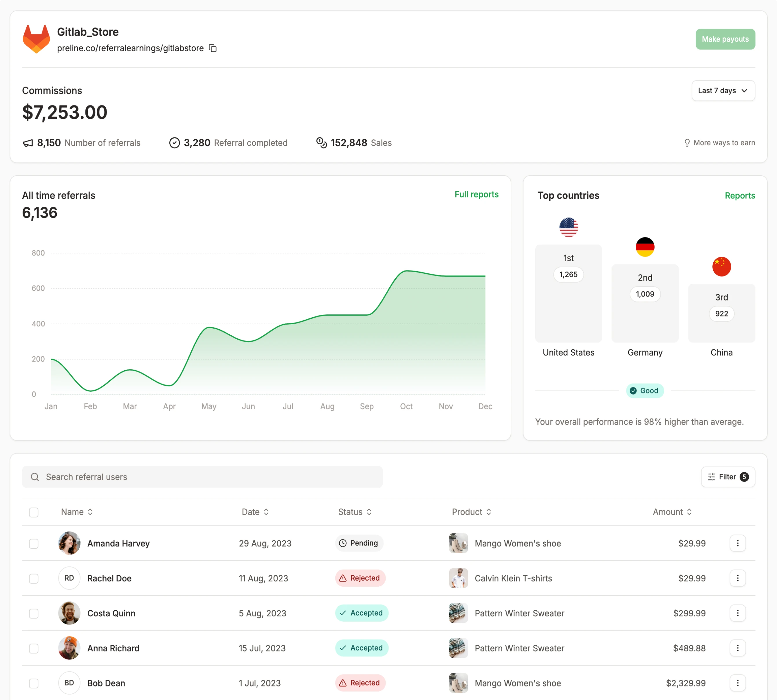Copy the referral URL with the copy icon
Viewport: 777px width, 700px height.
click(213, 48)
